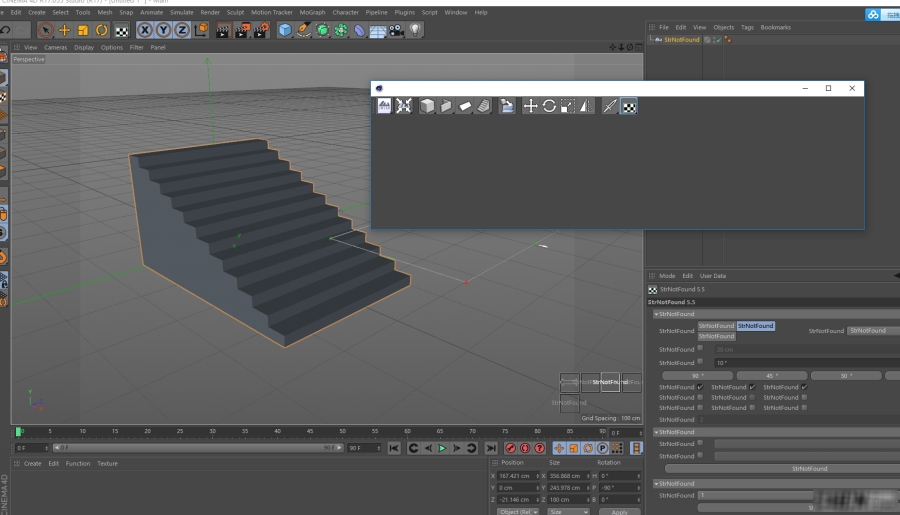This screenshot has width=900, height=515.
Task: Click the Render to Picture Viewer icon
Action: (x=241, y=31)
